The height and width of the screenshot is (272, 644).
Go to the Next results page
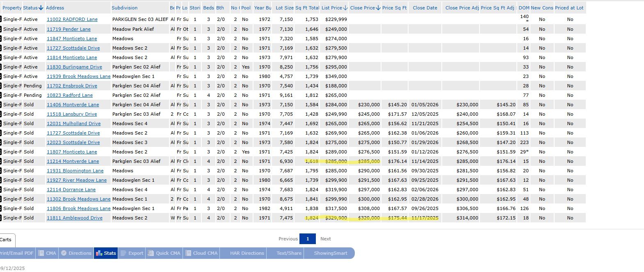click(326, 239)
